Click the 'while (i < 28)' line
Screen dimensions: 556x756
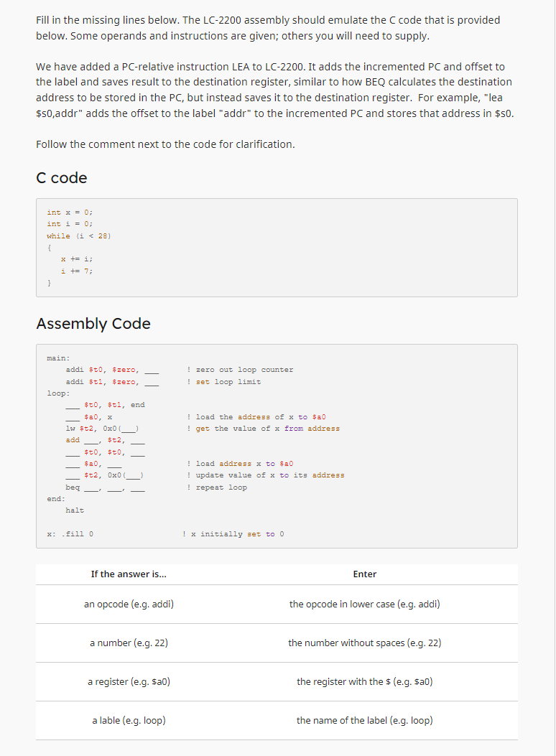click(x=79, y=235)
